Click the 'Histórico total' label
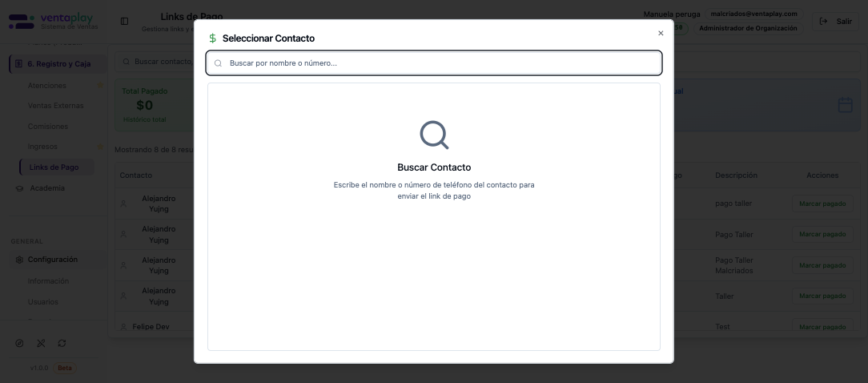 [144, 119]
